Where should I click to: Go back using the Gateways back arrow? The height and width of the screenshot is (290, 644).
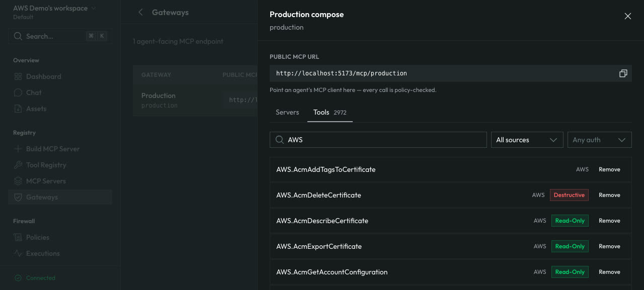pos(140,12)
